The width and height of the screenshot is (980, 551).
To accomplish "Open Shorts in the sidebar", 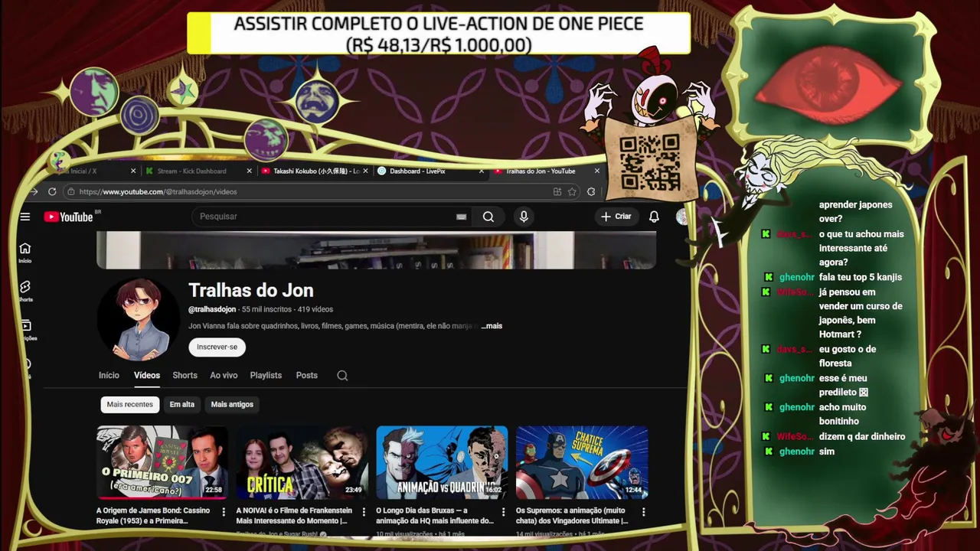I will pyautogui.click(x=25, y=291).
